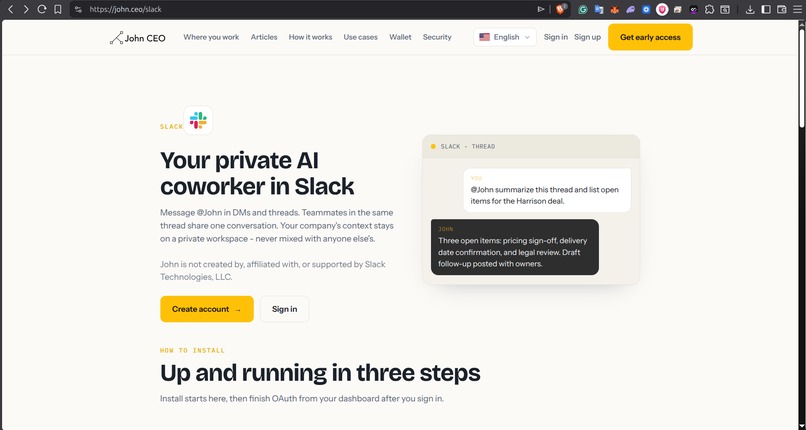Click the yellow 'SLACK' label above heading
The width and height of the screenshot is (806, 430).
coord(171,126)
